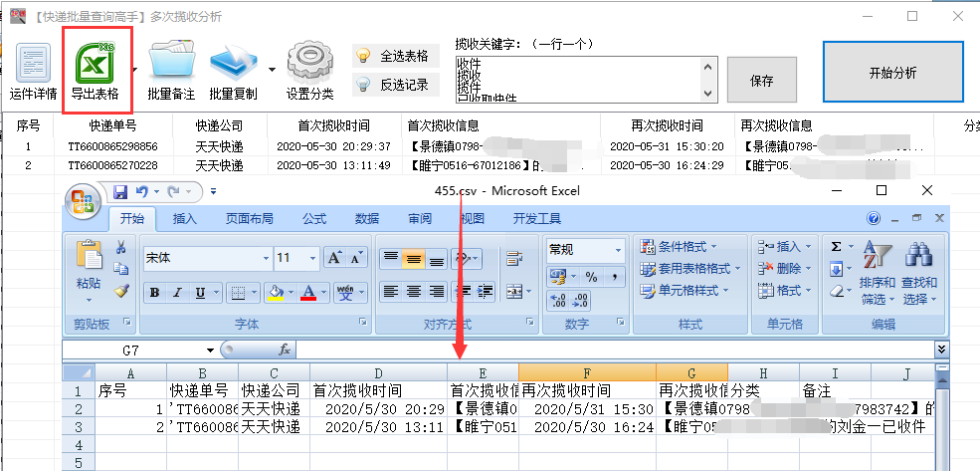Image resolution: width=980 pixels, height=471 pixels.
Task: Save the file via quick access toolbar
Action: (x=120, y=191)
